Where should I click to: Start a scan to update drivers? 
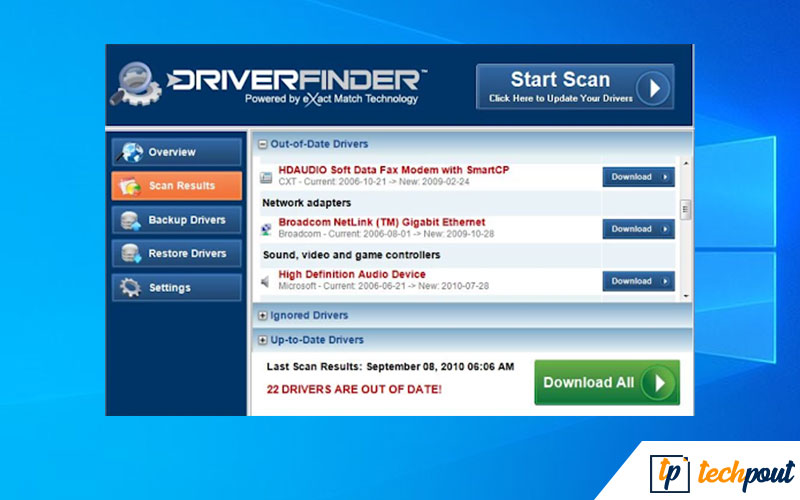coord(575,87)
